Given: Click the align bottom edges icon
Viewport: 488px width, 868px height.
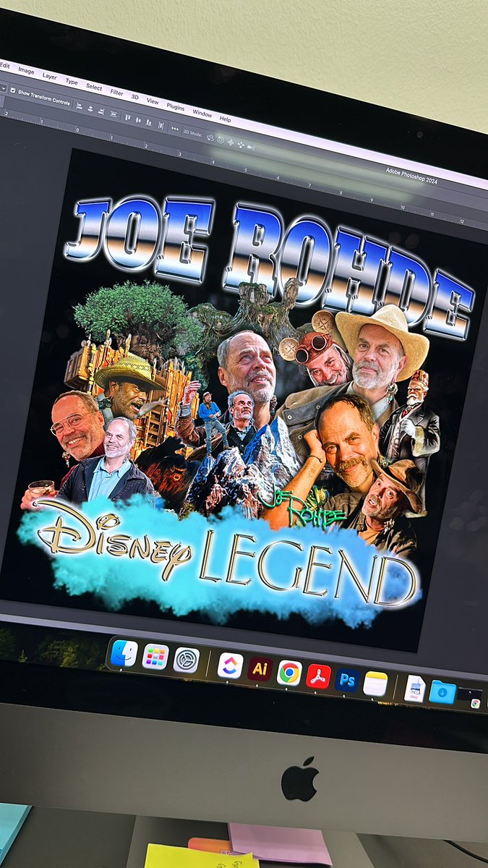Looking at the screenshot, I should point(149,122).
